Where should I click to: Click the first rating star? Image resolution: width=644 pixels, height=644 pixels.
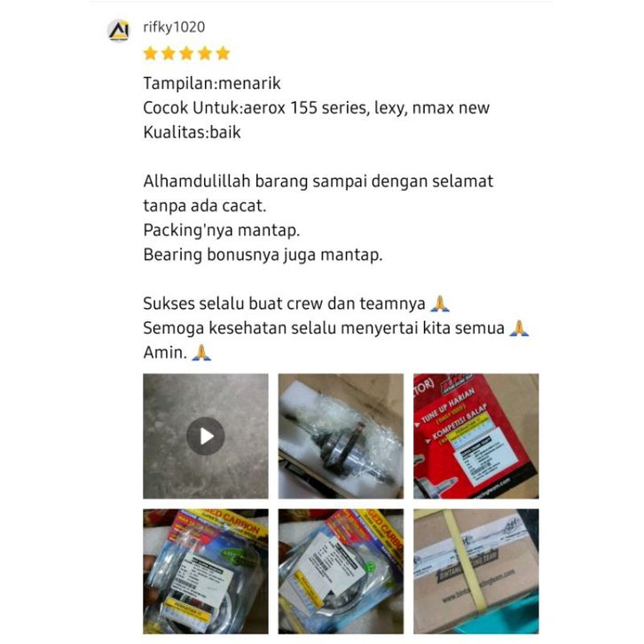[150, 53]
